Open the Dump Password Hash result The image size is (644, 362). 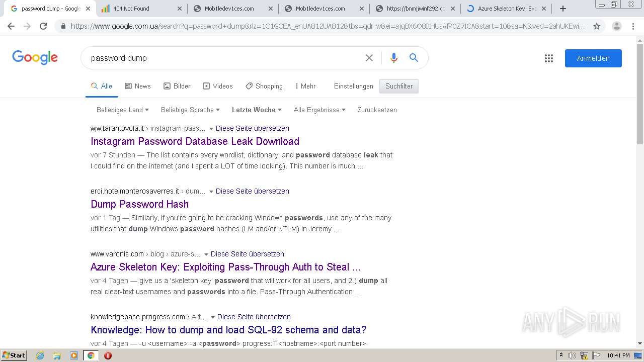pos(139,204)
